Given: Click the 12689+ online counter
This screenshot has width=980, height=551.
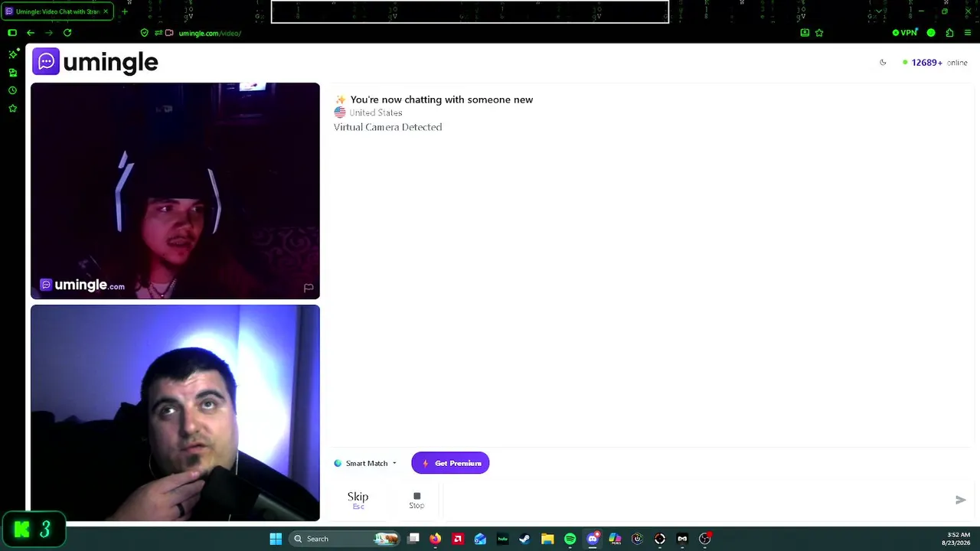Looking at the screenshot, I should 935,63.
